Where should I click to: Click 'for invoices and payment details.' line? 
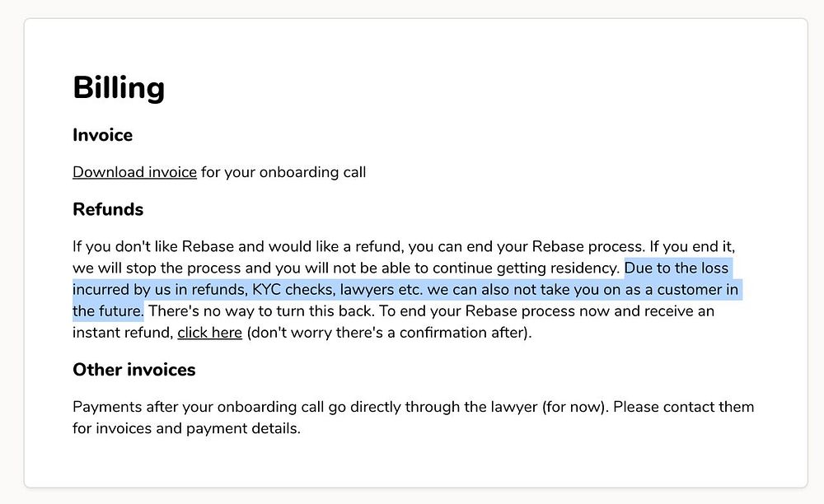pyautogui.click(x=186, y=428)
